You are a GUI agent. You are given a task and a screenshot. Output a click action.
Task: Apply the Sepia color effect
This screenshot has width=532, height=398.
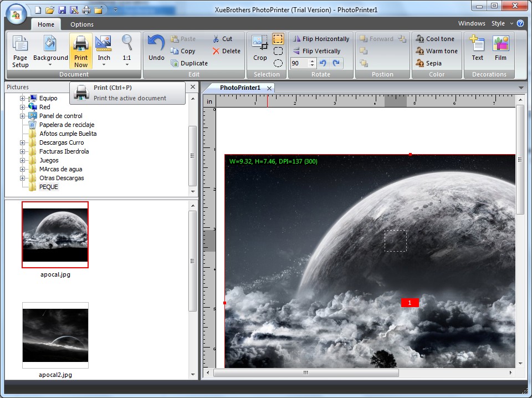(x=429, y=63)
